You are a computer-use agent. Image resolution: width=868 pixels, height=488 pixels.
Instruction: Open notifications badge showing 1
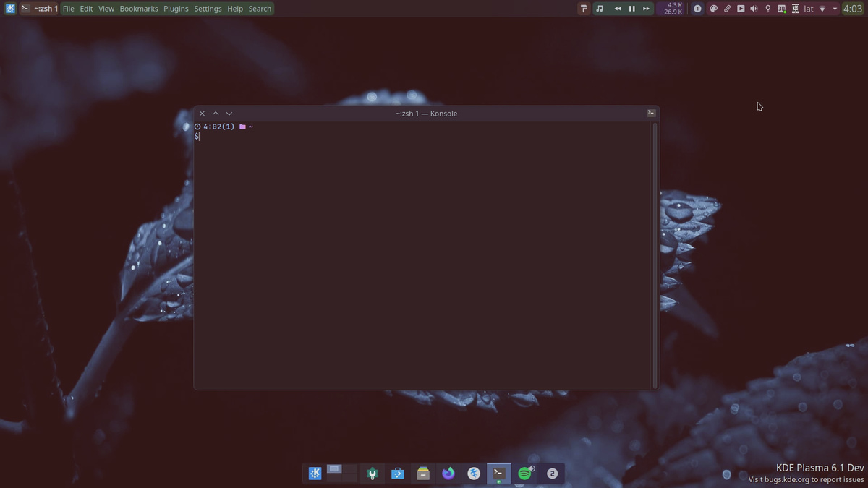pyautogui.click(x=697, y=9)
